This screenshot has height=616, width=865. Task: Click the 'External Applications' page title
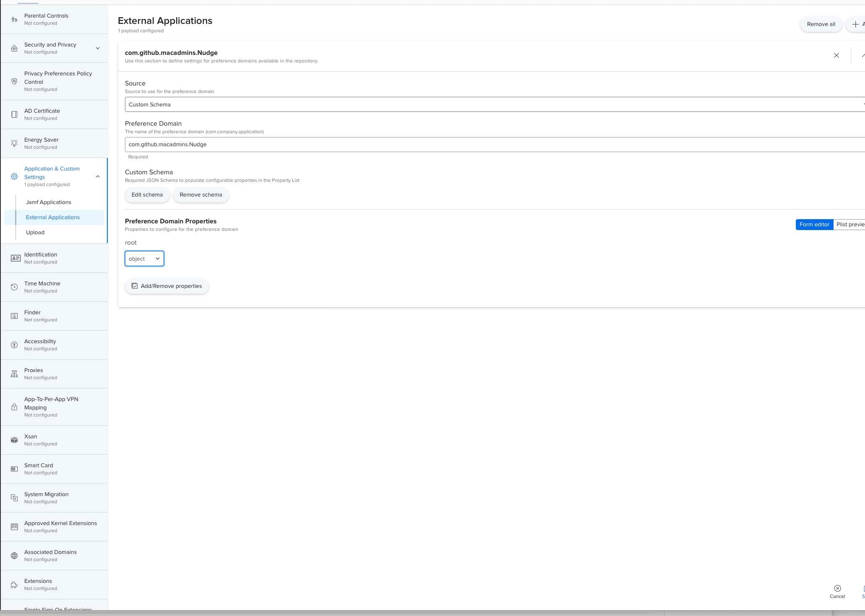click(165, 21)
